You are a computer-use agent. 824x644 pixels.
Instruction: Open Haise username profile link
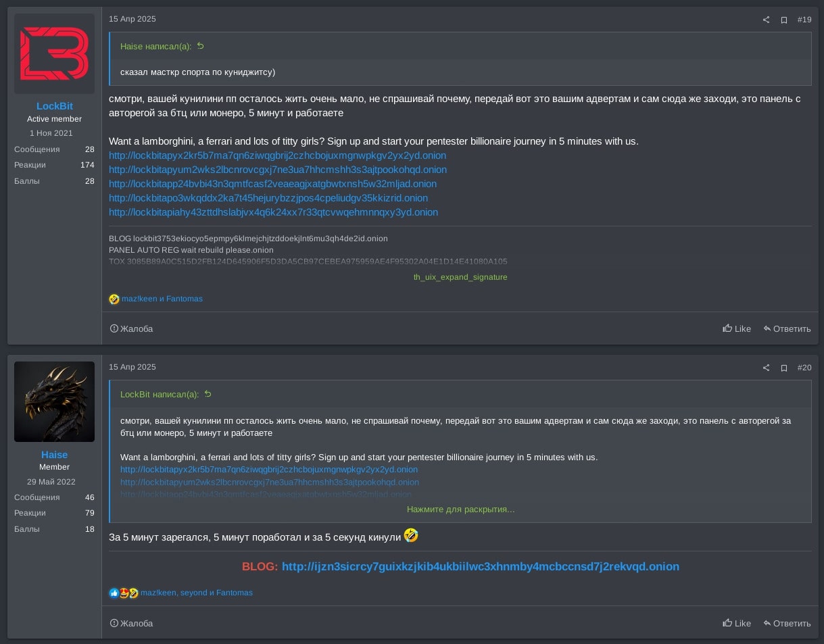click(x=54, y=455)
